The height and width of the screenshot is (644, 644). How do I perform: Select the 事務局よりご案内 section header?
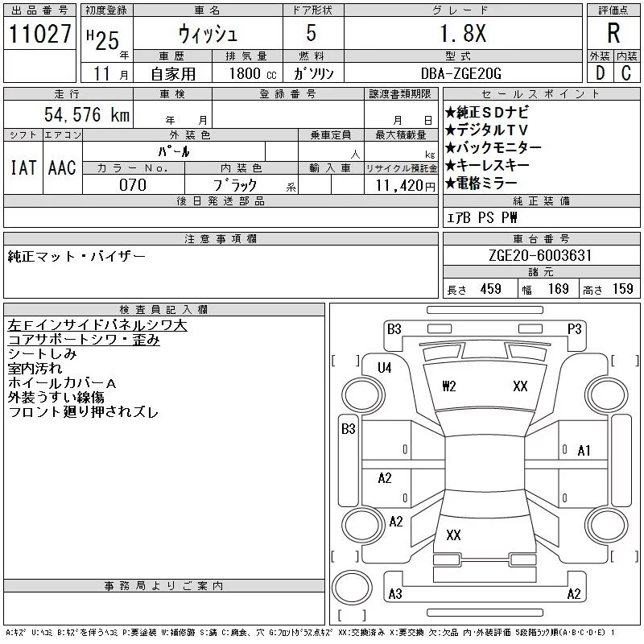(163, 586)
